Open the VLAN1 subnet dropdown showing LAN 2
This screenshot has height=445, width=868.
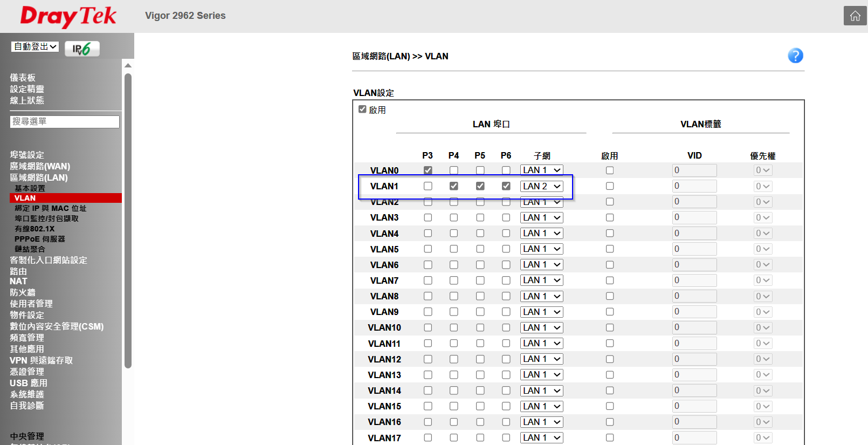(541, 186)
